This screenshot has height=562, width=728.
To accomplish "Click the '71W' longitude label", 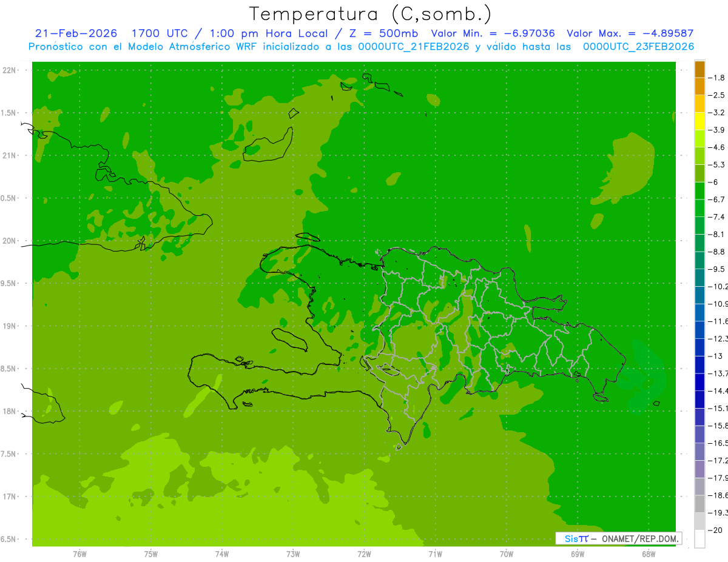I will click(x=435, y=554).
